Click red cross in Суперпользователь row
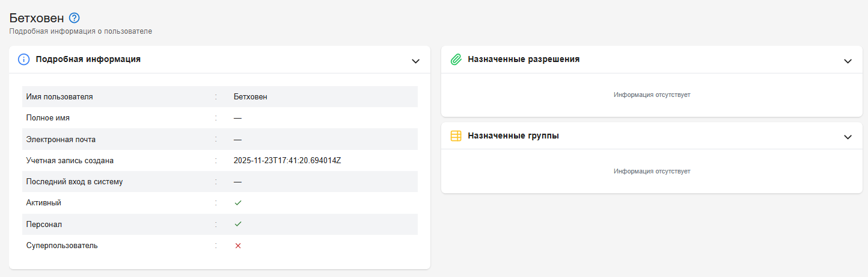 tap(238, 246)
